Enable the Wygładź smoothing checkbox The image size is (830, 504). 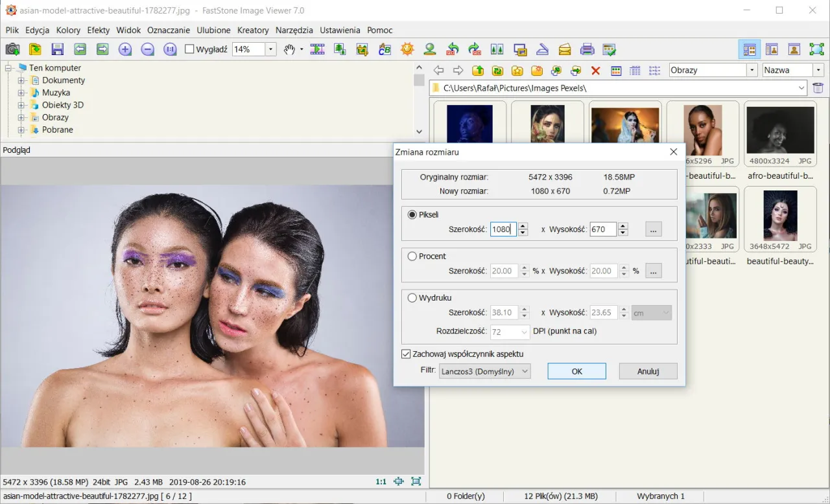188,49
